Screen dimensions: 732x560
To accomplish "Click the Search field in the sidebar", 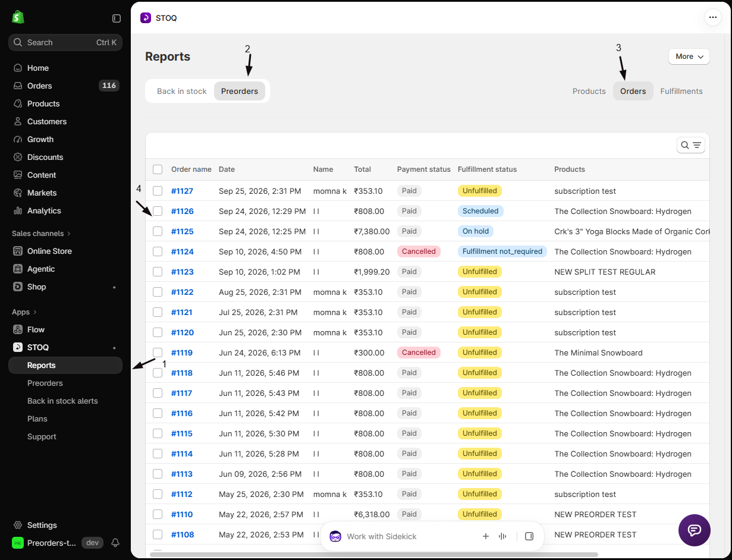I will [x=65, y=42].
